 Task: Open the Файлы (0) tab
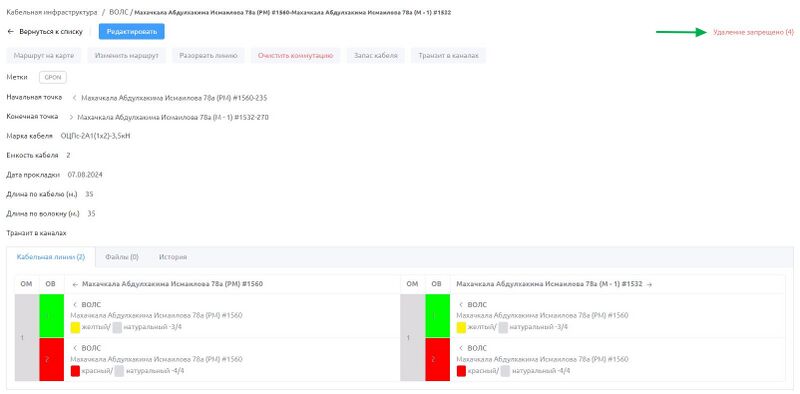tap(122, 257)
